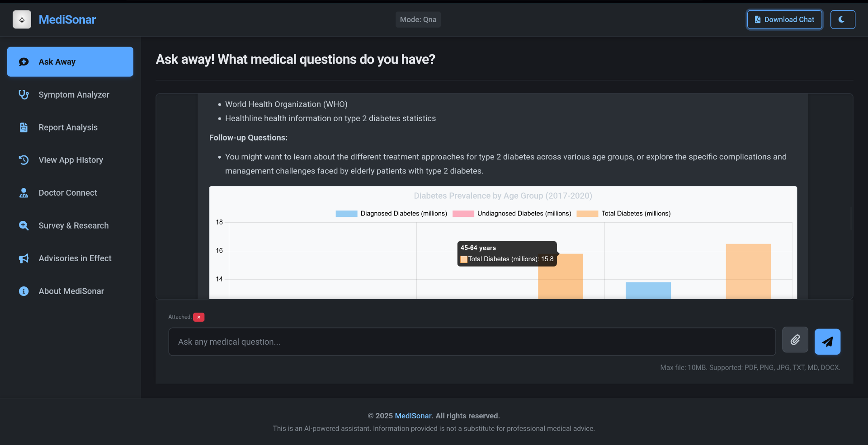Click the Report Analysis document icon

24,127
